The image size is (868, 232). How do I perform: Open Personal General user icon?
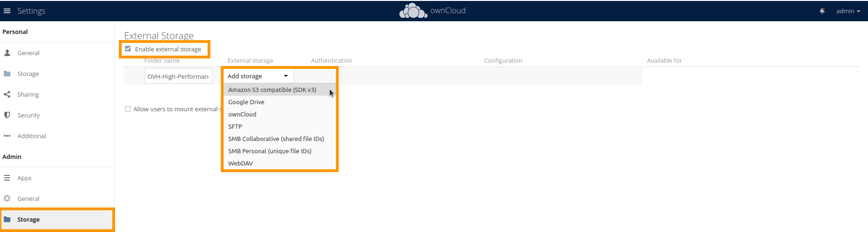coord(7,53)
